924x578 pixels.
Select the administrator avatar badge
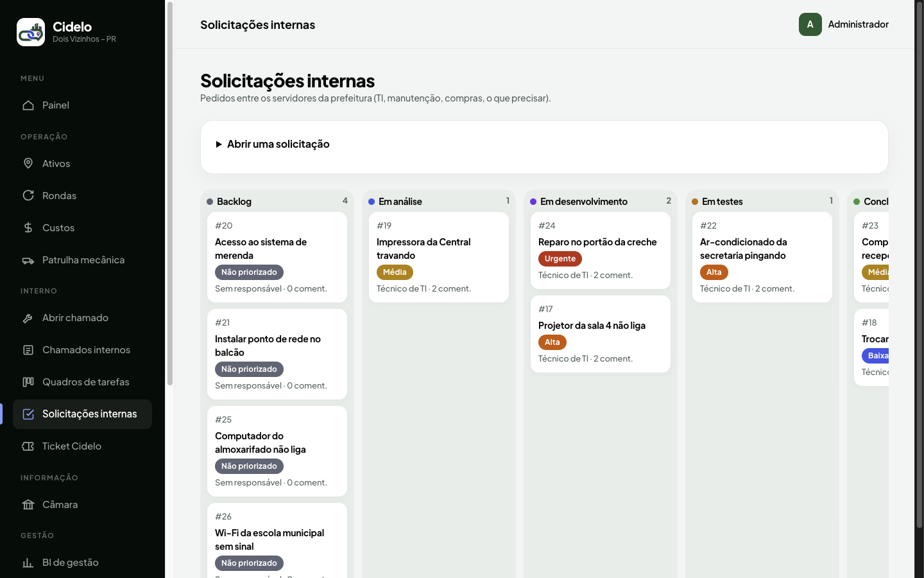(x=810, y=24)
